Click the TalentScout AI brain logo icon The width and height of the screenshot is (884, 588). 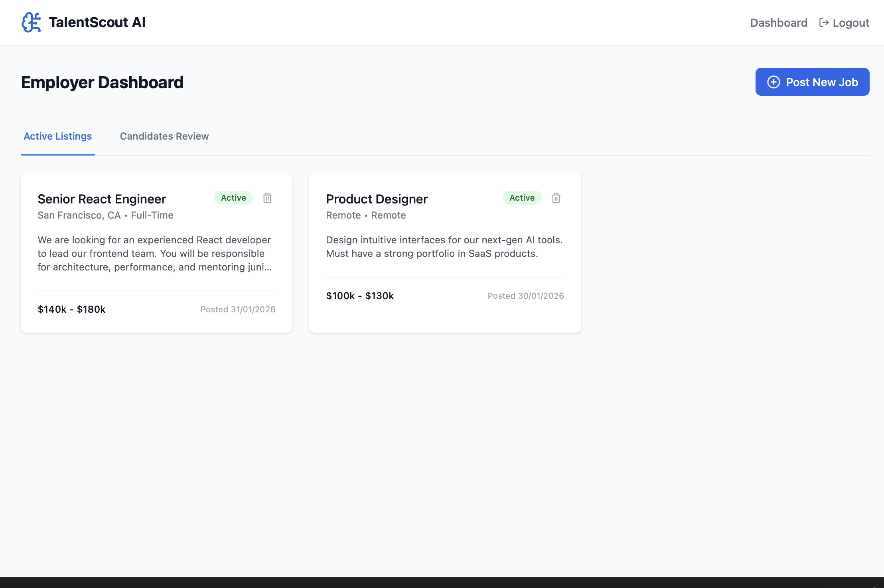[31, 22]
